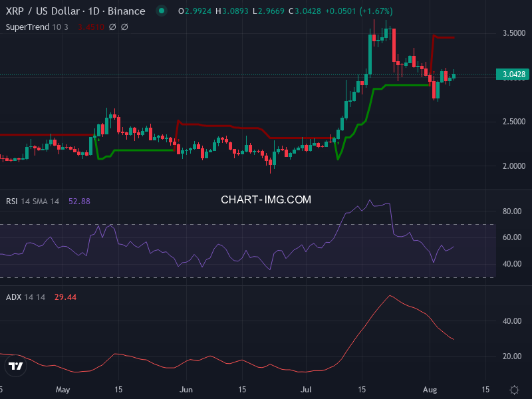Image resolution: width=532 pixels, height=399 pixels.
Task: Click the green market status dot
Action: coord(162,11)
